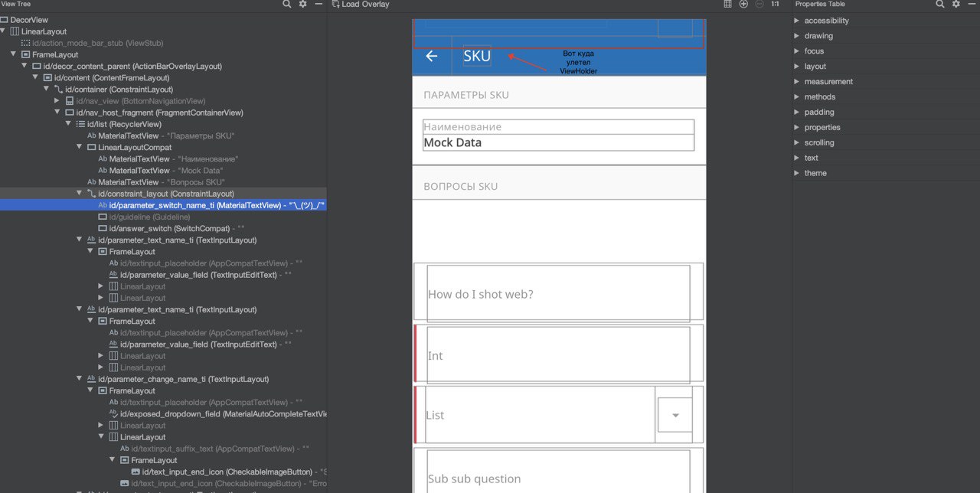Click the ViewStub icon of id/action_mode_bar_stub
The width and height of the screenshot is (980, 493).
(x=26, y=44)
